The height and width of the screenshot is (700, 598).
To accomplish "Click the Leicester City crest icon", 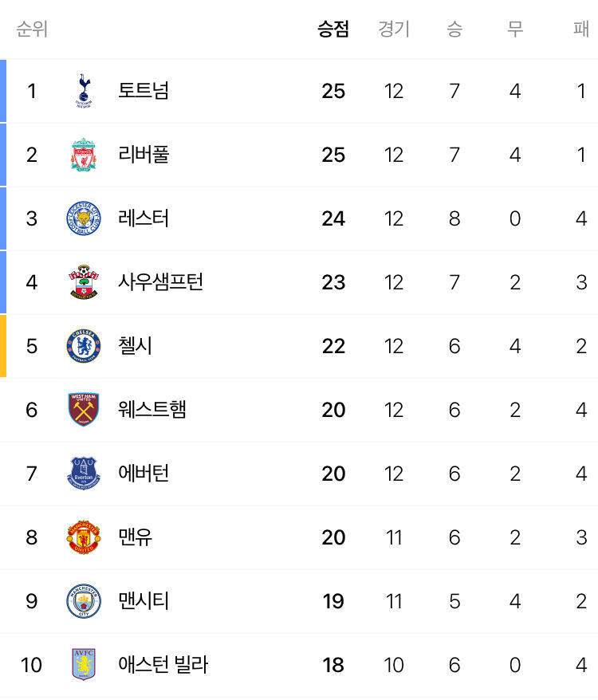I will pos(84,218).
